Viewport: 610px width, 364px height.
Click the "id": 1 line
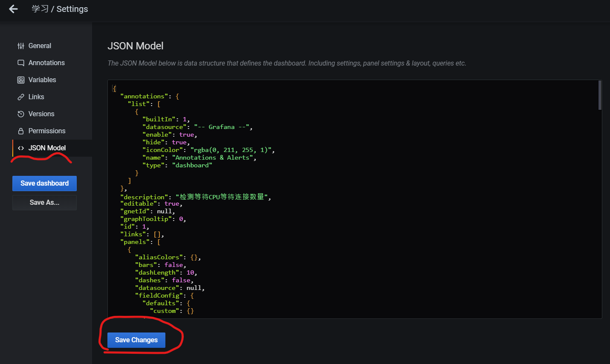click(x=135, y=226)
